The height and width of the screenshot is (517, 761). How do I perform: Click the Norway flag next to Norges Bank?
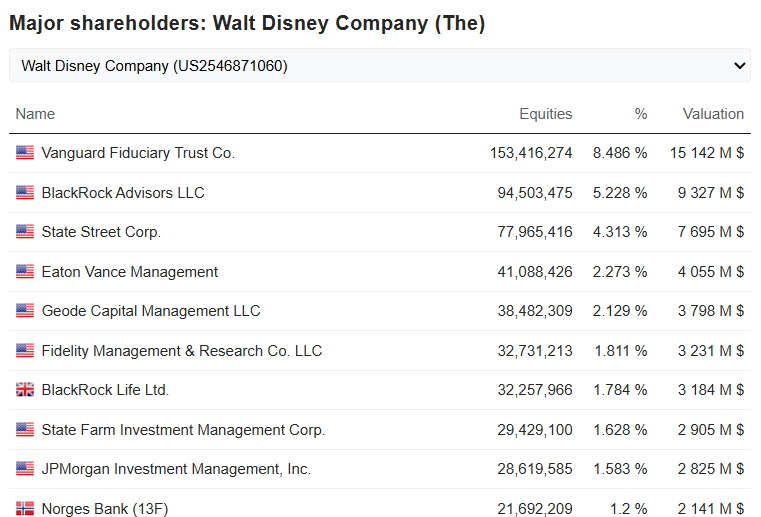coord(25,509)
